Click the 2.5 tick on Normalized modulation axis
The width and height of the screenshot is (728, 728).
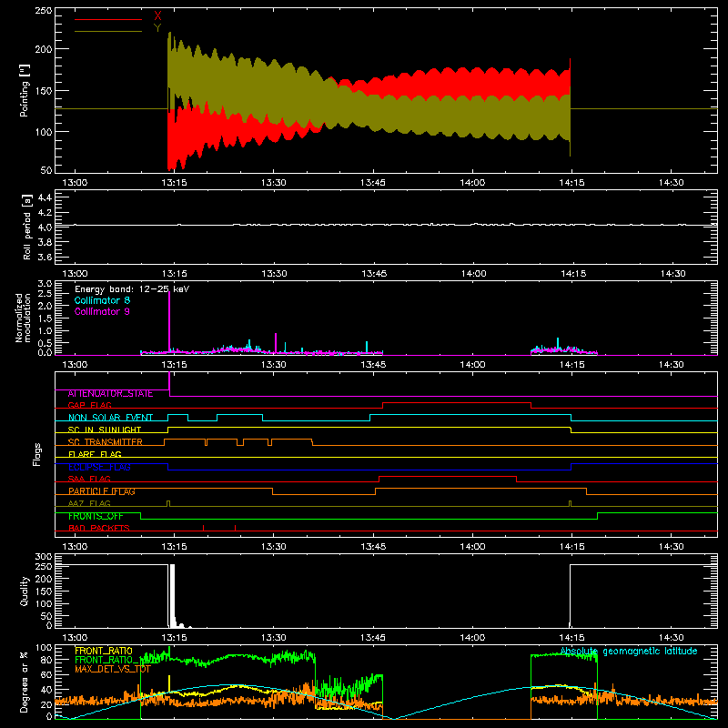[x=45, y=294]
